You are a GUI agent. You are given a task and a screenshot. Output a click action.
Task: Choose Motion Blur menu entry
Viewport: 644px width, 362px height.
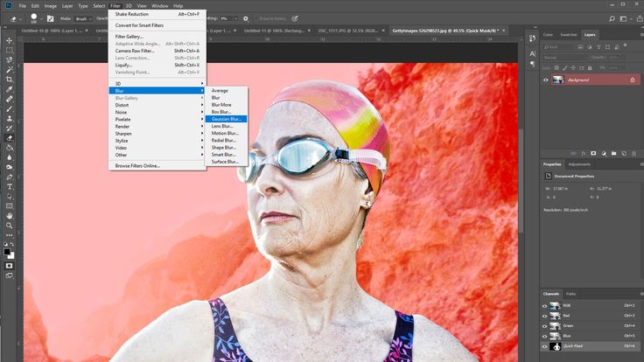227,133
